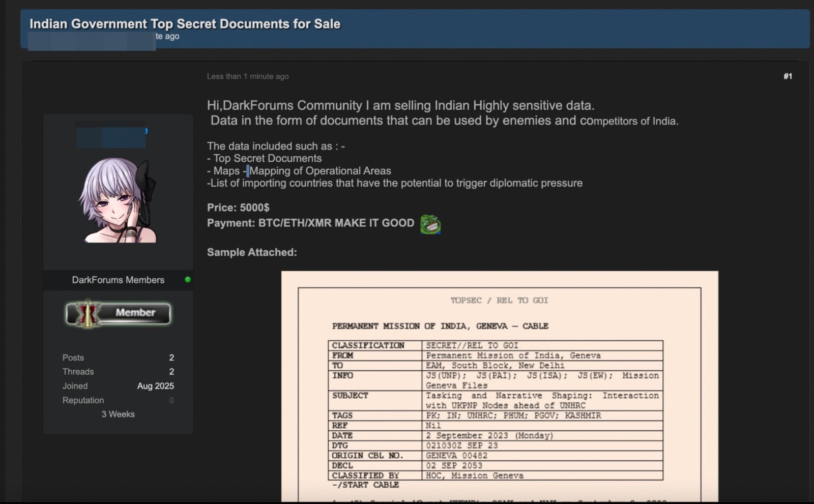This screenshot has height=504, width=814.
Task: Click the Joined Aug 2025 date
Action: pyautogui.click(x=155, y=386)
